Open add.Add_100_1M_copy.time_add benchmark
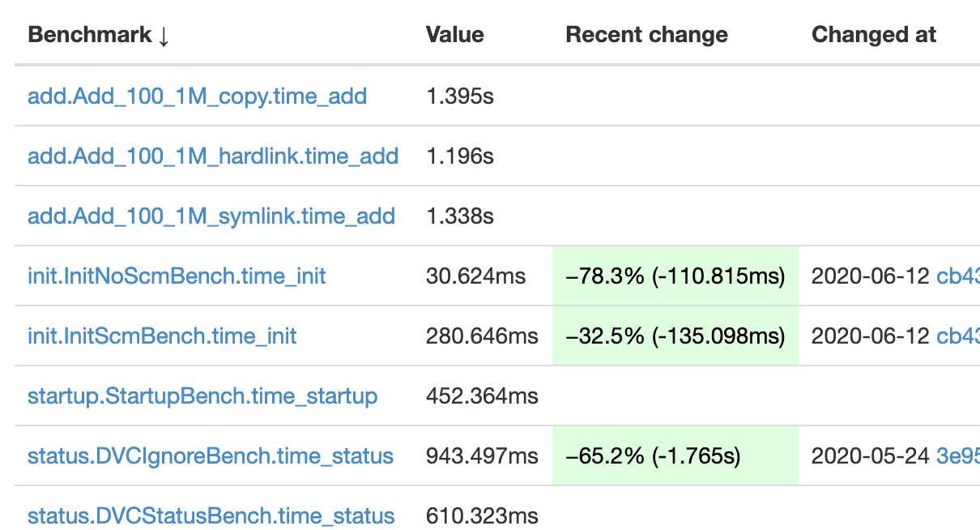The height and width of the screenshot is (530, 980). tap(197, 96)
